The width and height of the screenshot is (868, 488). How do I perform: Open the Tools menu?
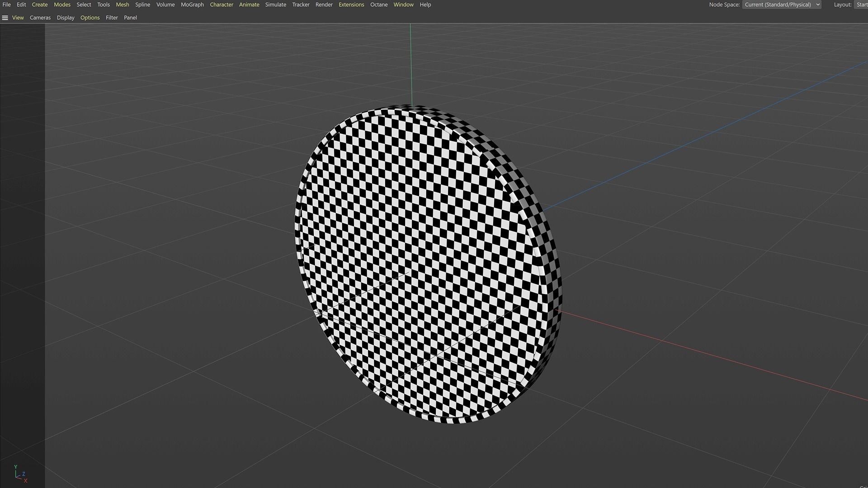point(104,5)
